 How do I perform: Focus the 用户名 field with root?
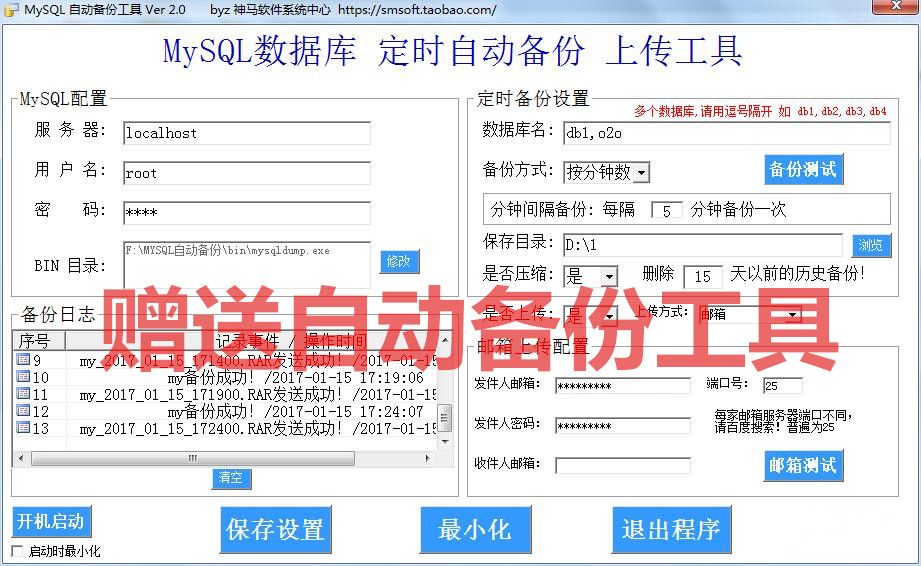tap(247, 173)
